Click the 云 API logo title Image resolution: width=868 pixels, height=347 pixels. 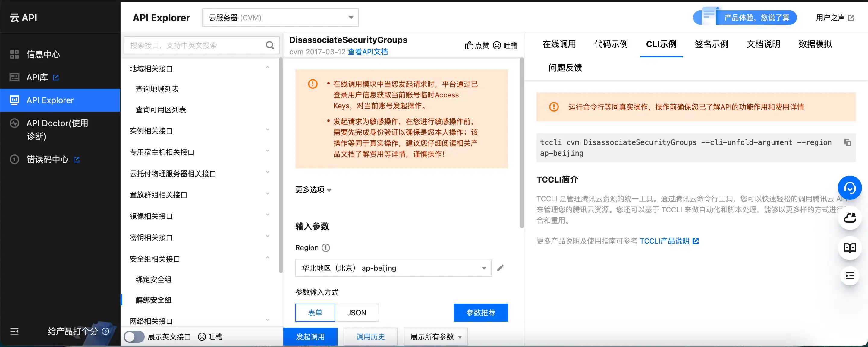coord(24,18)
